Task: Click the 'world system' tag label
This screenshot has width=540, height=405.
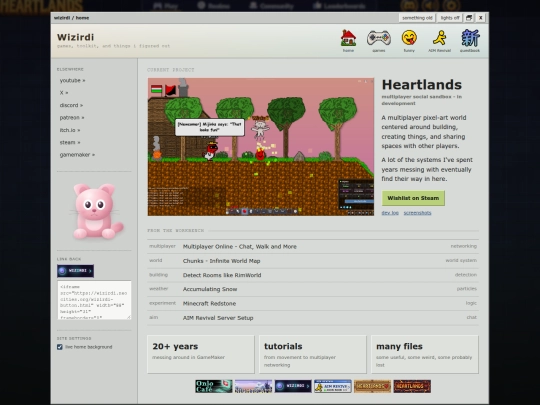Action: point(461,260)
